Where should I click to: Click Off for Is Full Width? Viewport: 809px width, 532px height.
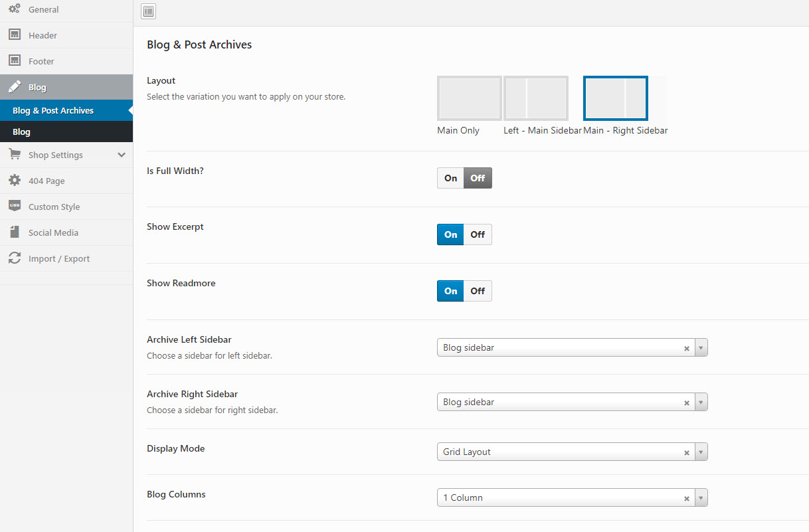click(x=478, y=178)
